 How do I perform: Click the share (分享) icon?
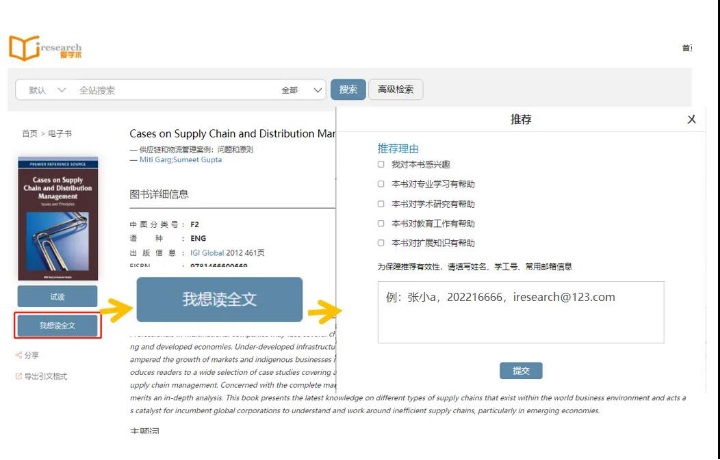(19, 355)
